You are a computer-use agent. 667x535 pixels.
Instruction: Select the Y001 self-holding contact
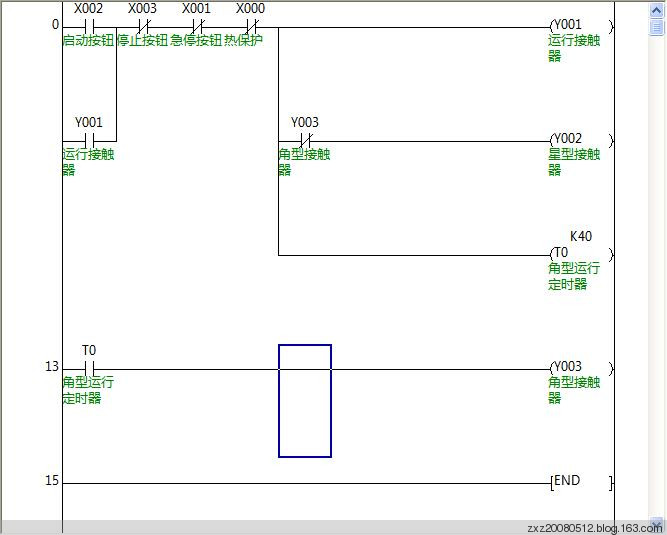pos(89,140)
